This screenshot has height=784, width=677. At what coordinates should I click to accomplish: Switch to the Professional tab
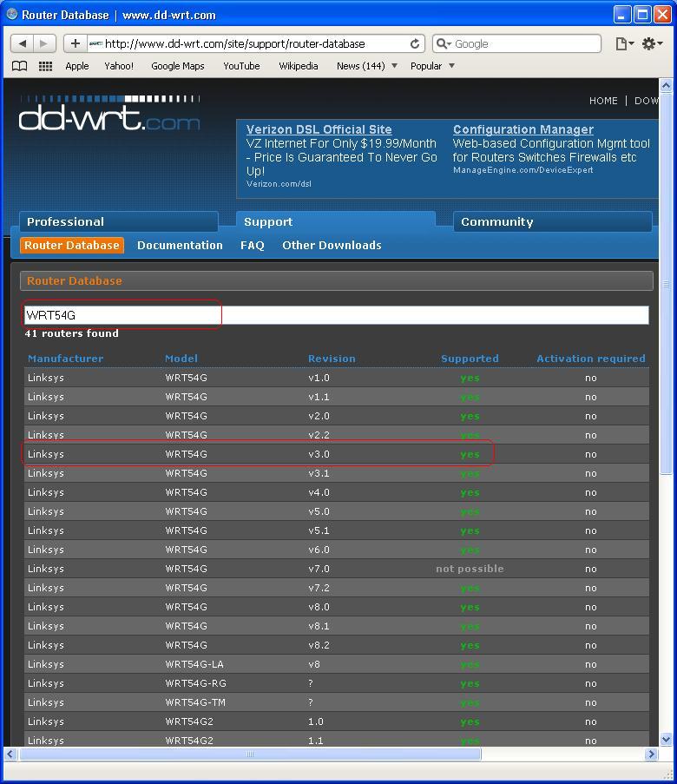(119, 221)
